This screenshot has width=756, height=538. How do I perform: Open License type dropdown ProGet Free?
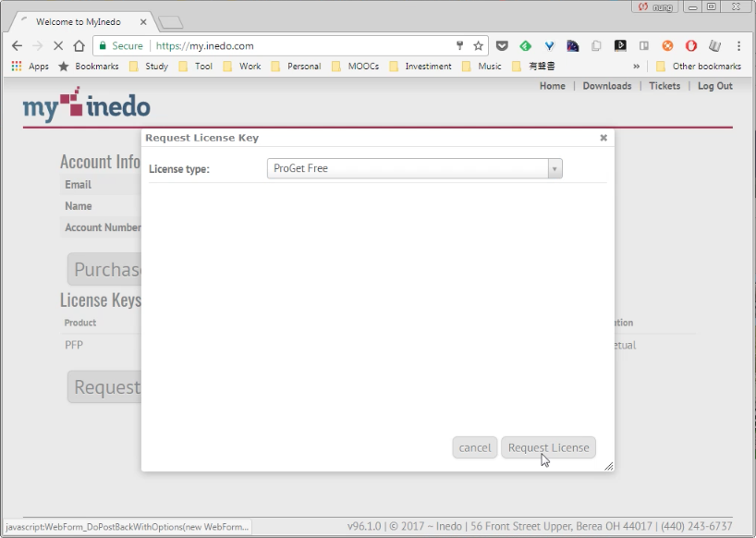(415, 168)
